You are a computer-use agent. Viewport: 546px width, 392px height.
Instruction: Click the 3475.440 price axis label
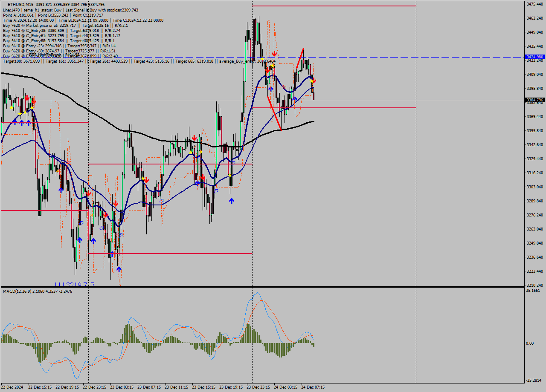[535, 4]
